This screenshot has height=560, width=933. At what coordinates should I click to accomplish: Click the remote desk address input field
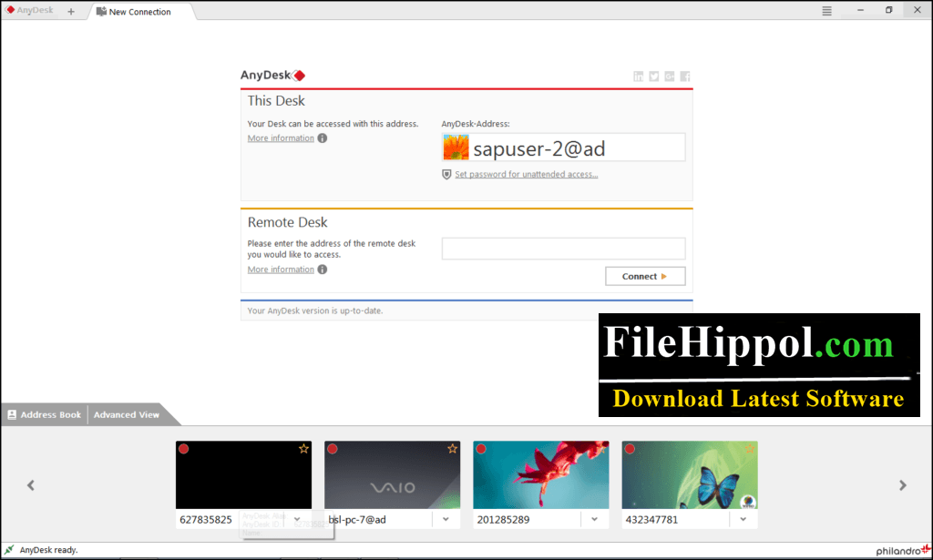pyautogui.click(x=563, y=248)
